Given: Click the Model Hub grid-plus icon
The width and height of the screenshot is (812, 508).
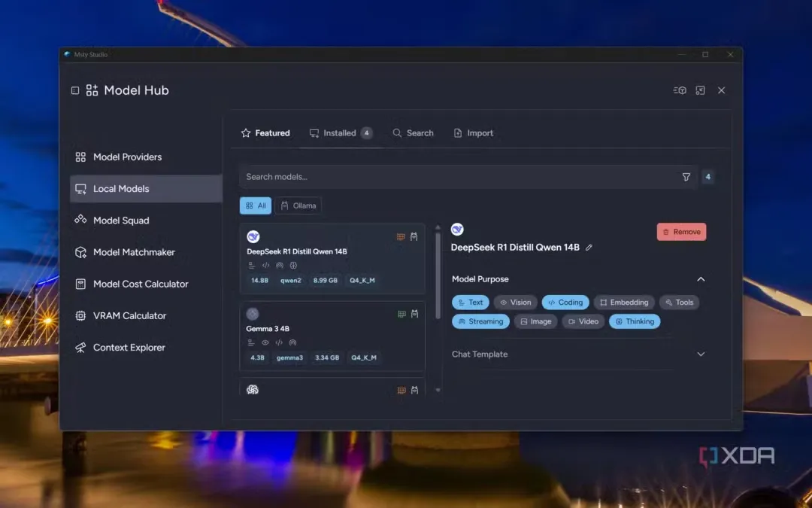Looking at the screenshot, I should tap(92, 90).
